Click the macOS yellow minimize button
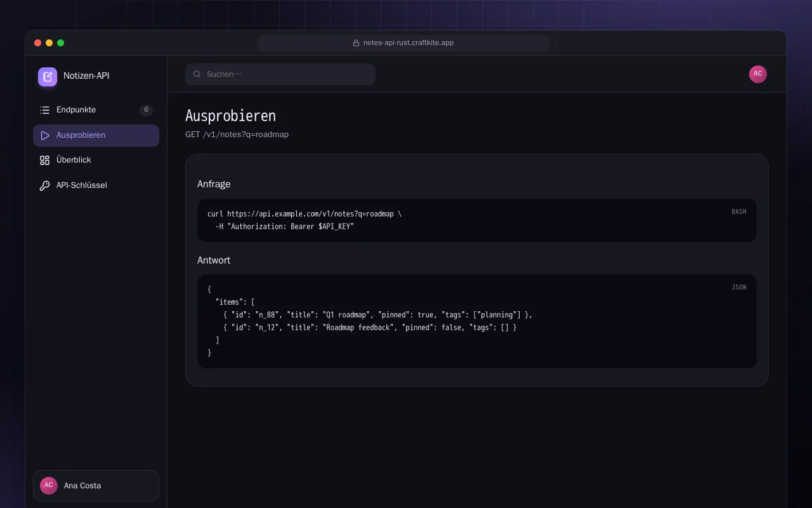This screenshot has width=812, height=508. click(49, 43)
